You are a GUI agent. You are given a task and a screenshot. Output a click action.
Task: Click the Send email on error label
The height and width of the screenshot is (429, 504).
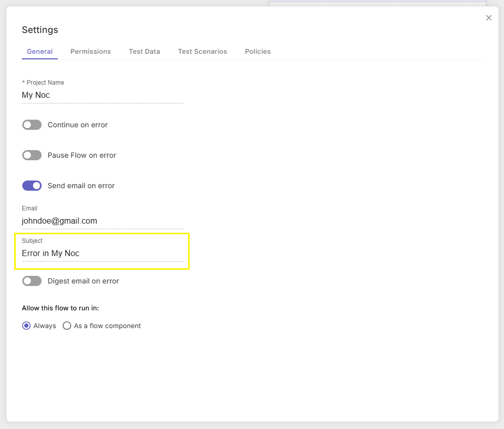pyautogui.click(x=81, y=186)
